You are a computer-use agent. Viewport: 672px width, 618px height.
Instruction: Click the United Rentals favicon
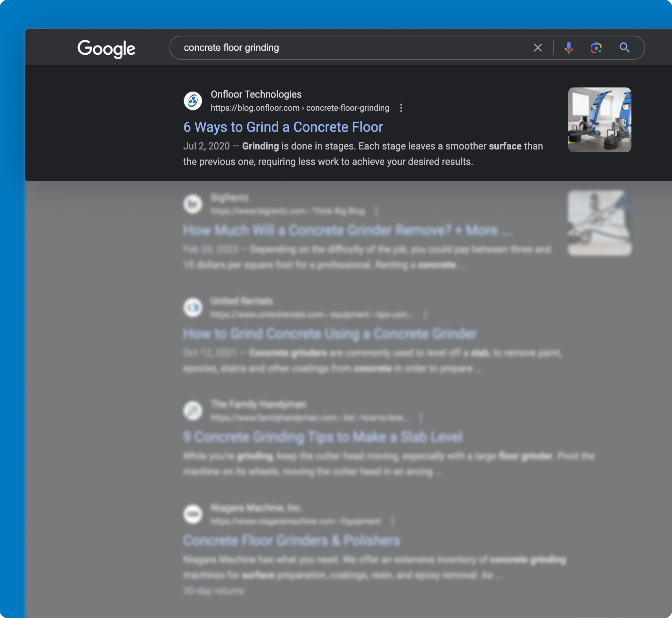click(x=193, y=307)
